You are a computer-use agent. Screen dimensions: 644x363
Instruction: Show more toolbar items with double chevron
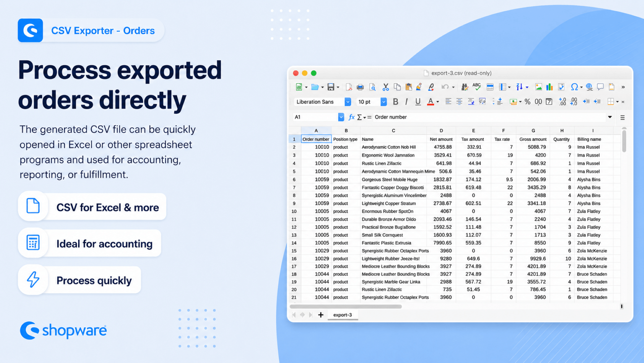click(x=623, y=87)
